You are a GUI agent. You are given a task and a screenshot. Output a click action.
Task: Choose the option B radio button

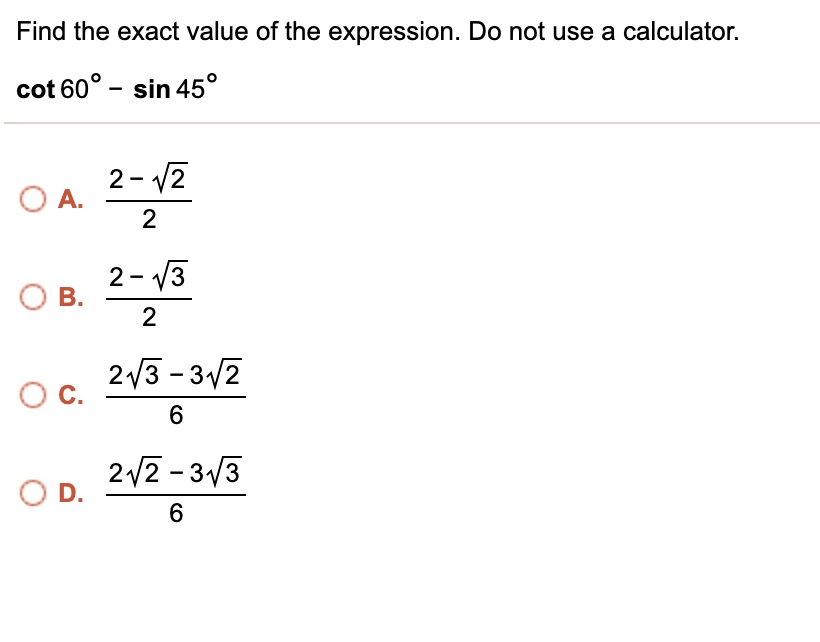click(x=32, y=297)
